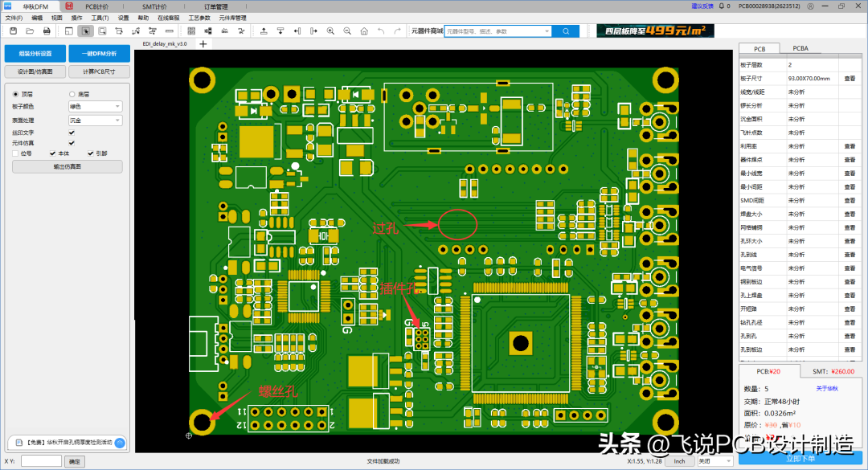Image resolution: width=868 pixels, height=470 pixels.
Task: Select the 底层 bottom layer radio button
Action: click(72, 94)
